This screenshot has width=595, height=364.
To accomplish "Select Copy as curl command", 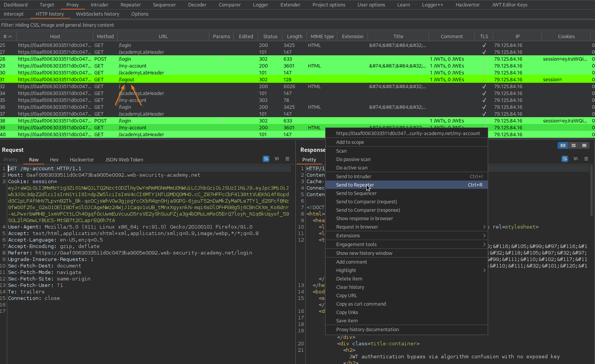I will (406, 304).
